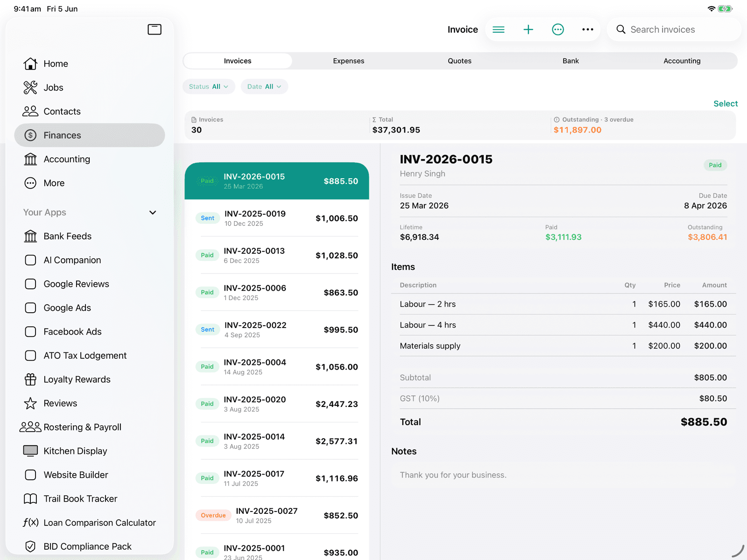This screenshot has width=747, height=560.
Task: Switch to the Bank tab
Action: pos(571,61)
